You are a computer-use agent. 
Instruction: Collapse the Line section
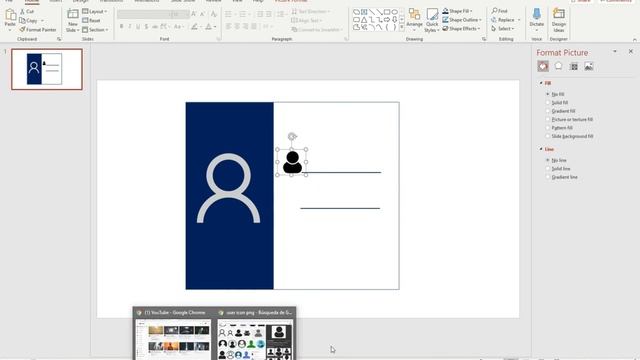coord(541,149)
